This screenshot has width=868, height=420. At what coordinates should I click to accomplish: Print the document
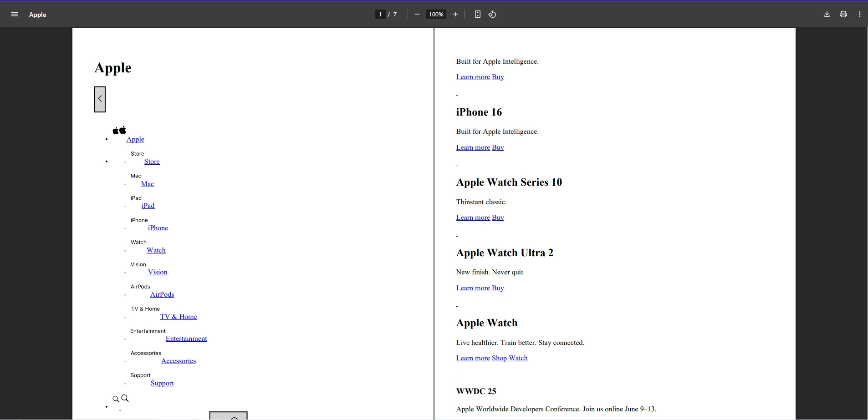coord(843,15)
